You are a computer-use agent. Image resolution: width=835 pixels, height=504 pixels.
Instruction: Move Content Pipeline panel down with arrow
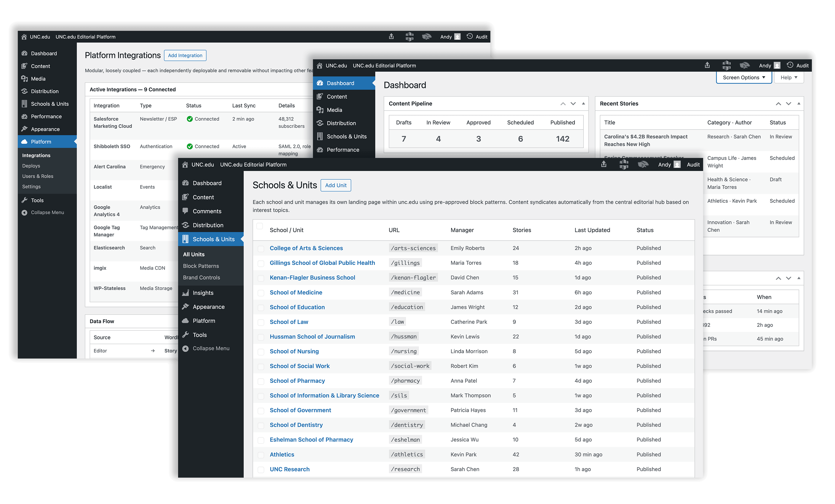pyautogui.click(x=573, y=104)
